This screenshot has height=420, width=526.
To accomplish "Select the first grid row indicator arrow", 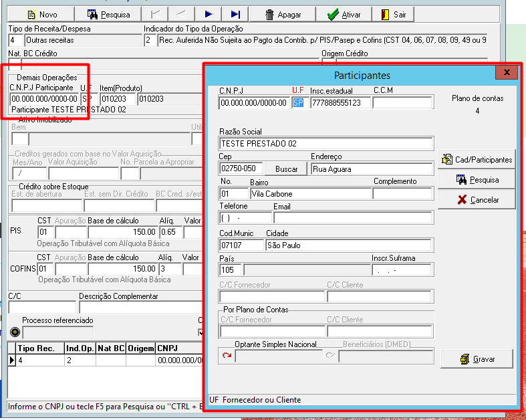I will click(x=12, y=360).
